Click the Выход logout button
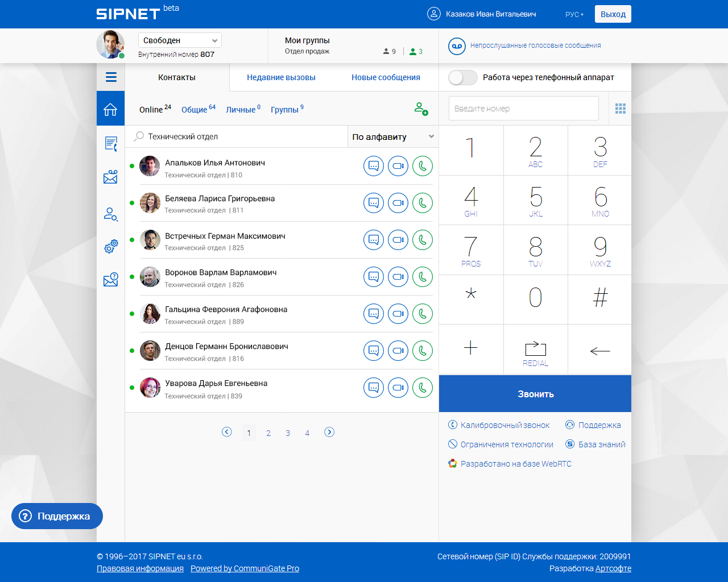The height and width of the screenshot is (582, 728). click(x=613, y=14)
